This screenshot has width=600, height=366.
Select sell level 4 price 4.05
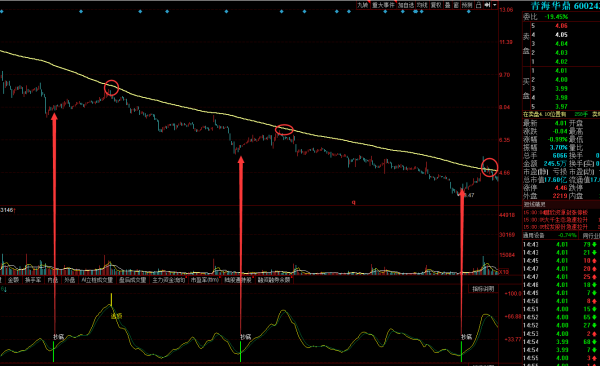(561, 35)
